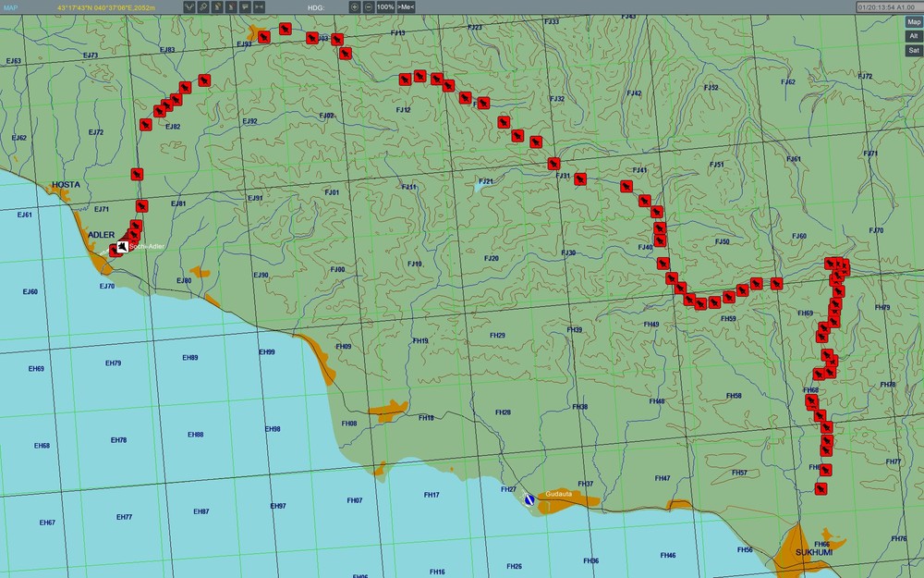This screenshot has height=578, width=924.
Task: Zoom in with the plus button
Action: 355,6
